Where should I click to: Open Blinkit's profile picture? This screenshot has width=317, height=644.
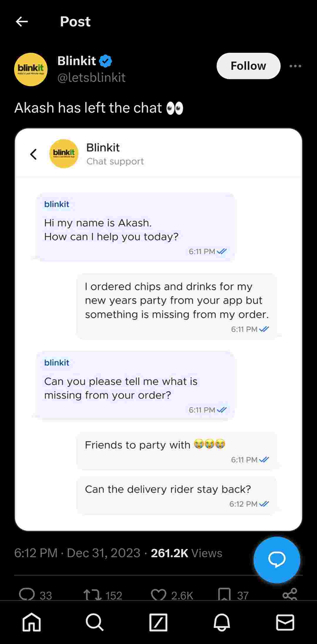(x=31, y=70)
